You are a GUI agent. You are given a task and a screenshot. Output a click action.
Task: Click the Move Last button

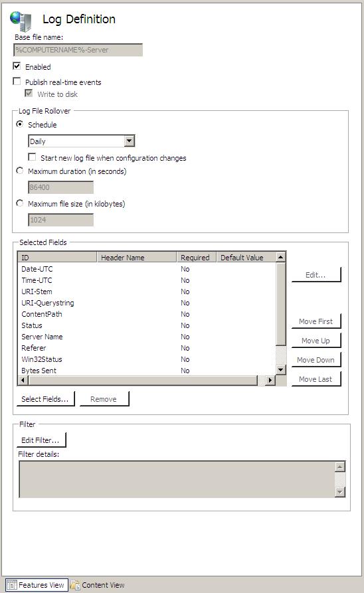(x=316, y=379)
